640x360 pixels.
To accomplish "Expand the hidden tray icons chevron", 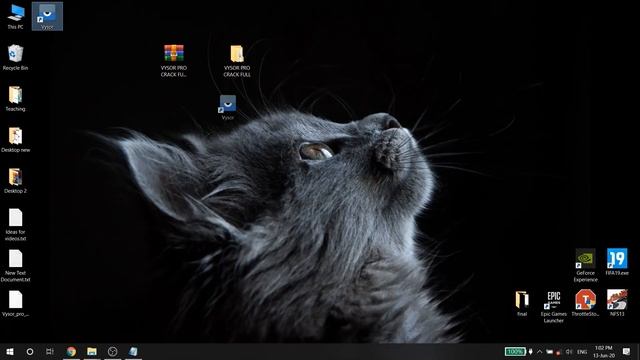I will click(540, 351).
